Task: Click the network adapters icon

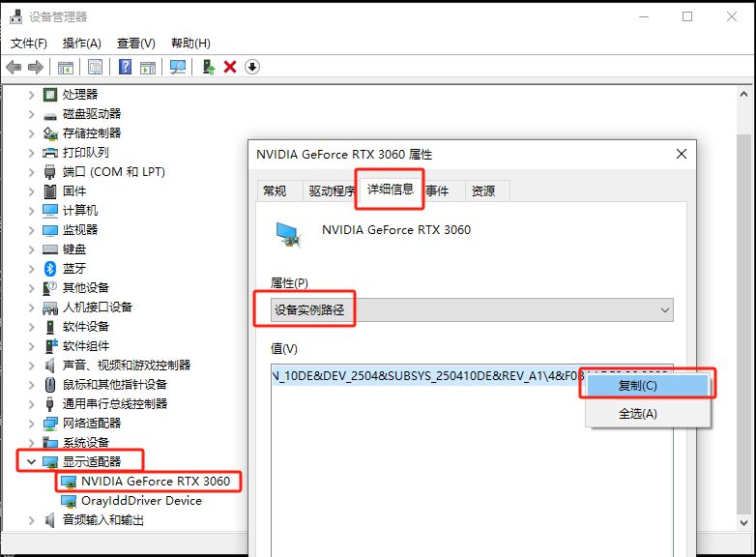Action: tap(50, 424)
